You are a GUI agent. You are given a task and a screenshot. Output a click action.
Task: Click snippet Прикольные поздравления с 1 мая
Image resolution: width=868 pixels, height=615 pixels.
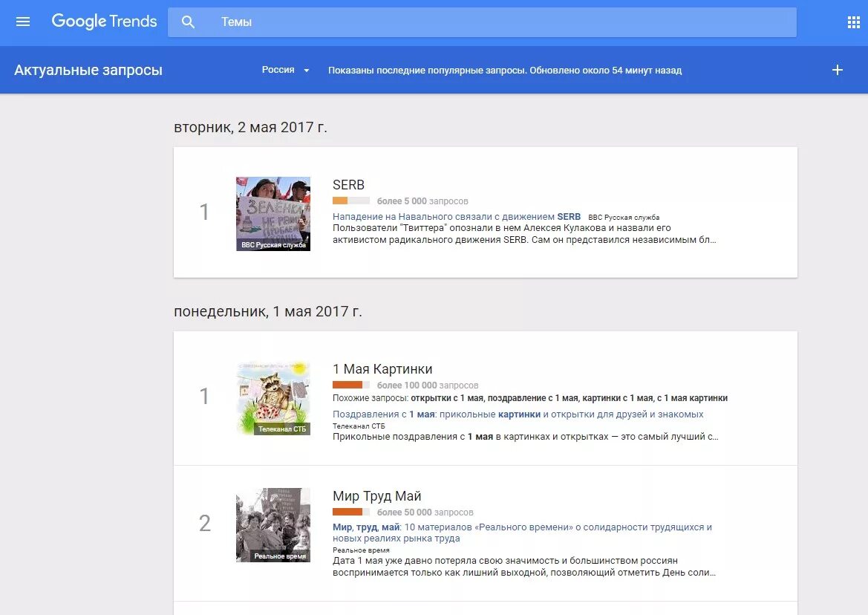tap(526, 437)
